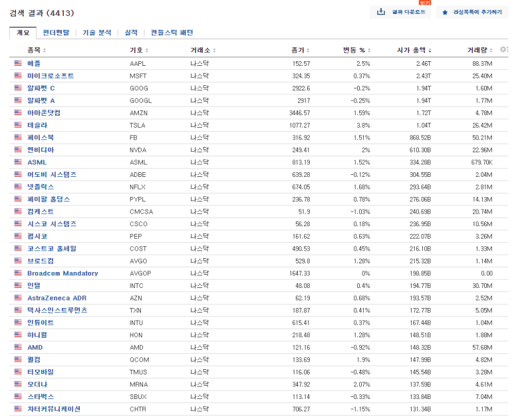Click the 3446.57 closing price cell
The width and height of the screenshot is (532, 417).
pyautogui.click(x=300, y=112)
